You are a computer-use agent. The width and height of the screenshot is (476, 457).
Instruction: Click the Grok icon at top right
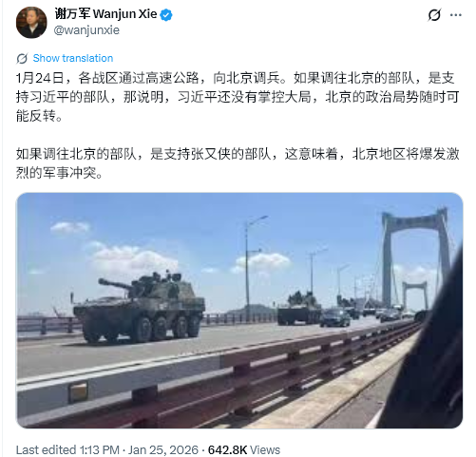(x=434, y=15)
